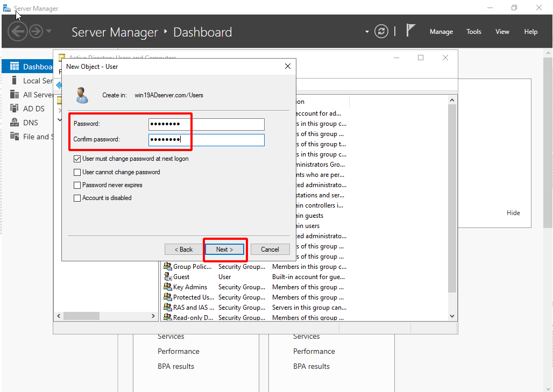The height and width of the screenshot is (392, 553).
Task: Click the All Servers sidebar icon
Action: [x=15, y=95]
